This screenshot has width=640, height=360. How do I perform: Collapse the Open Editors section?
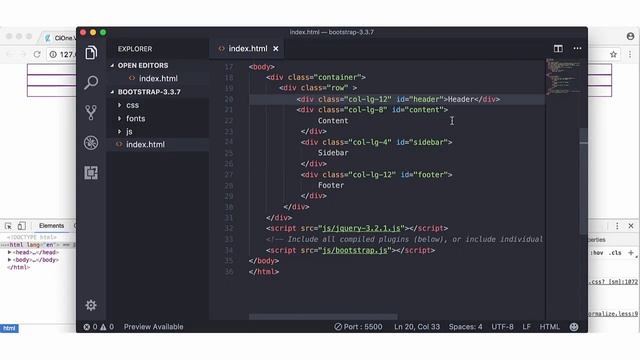pyautogui.click(x=112, y=65)
